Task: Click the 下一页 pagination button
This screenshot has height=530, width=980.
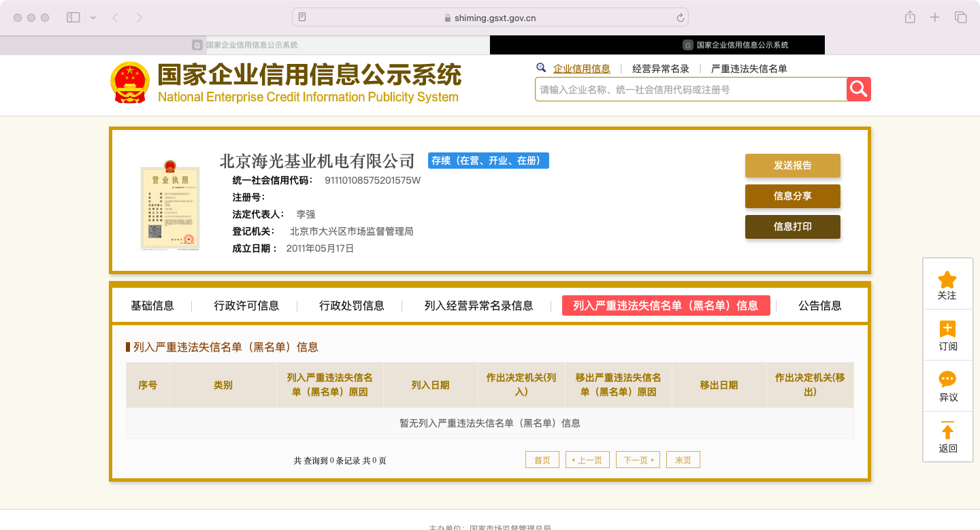Action: (x=638, y=460)
